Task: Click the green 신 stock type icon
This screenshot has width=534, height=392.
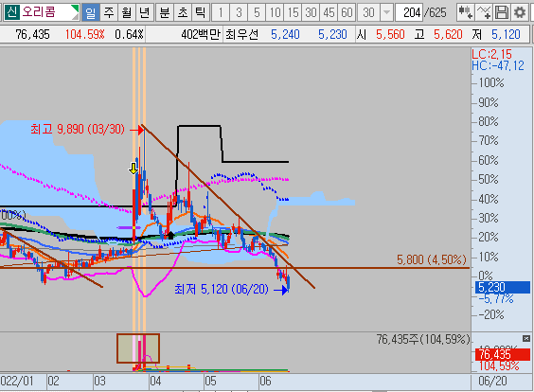Action: point(12,12)
